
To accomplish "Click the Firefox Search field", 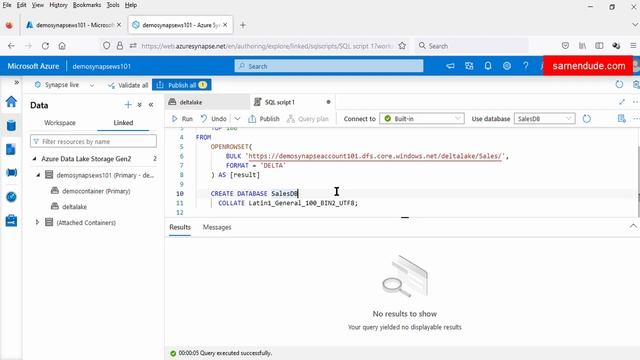I will pos(471,46).
